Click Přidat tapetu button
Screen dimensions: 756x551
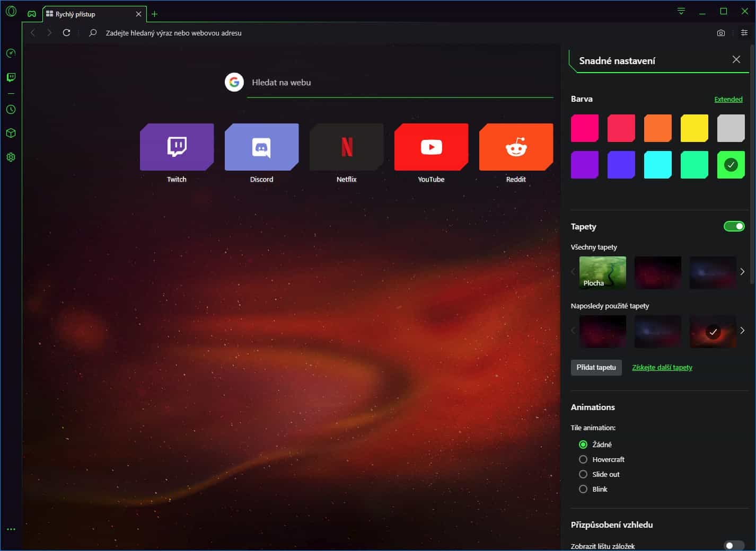(596, 367)
